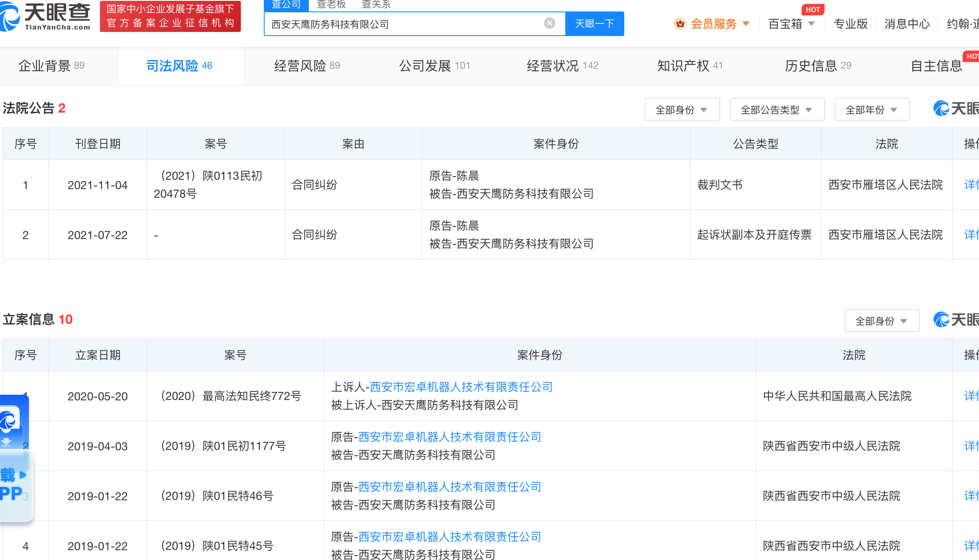This screenshot has height=560, width=979.
Task: Click the VIP crown member icon
Action: (x=680, y=24)
